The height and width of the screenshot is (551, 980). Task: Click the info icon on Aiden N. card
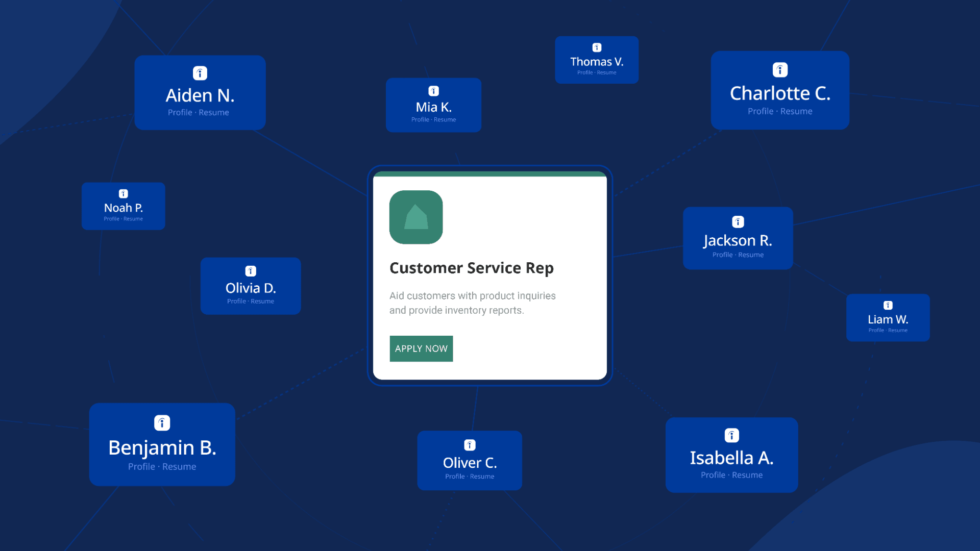[x=200, y=73]
